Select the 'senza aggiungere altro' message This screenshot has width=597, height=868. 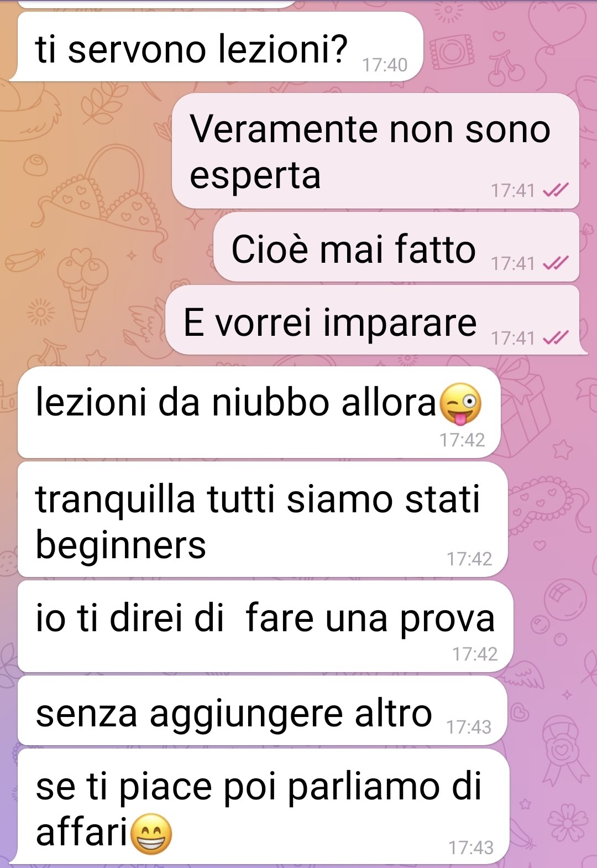[263, 711]
